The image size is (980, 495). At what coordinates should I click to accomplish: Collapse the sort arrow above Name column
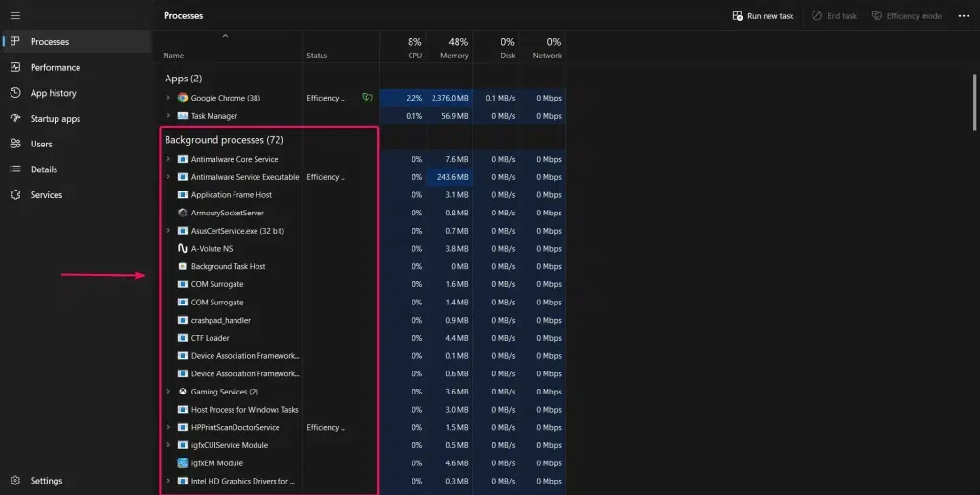225,36
